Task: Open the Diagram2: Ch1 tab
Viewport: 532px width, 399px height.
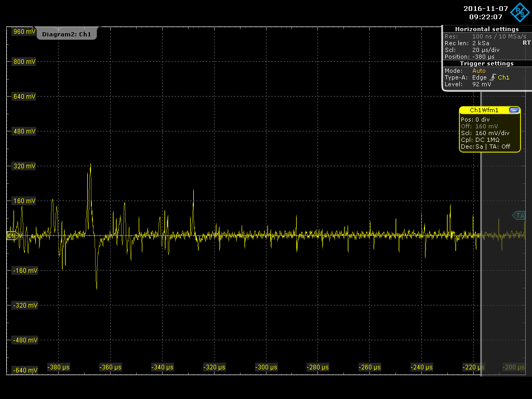Action: tap(66, 34)
